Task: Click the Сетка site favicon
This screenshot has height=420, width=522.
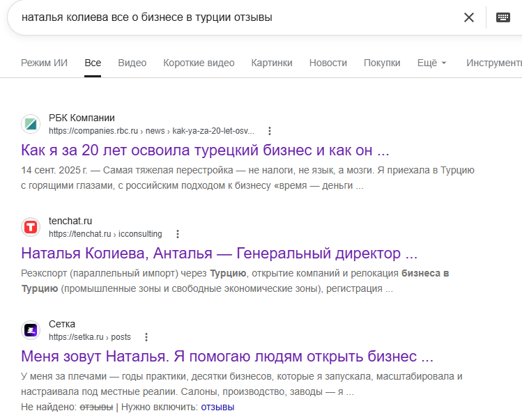Action: click(x=31, y=330)
